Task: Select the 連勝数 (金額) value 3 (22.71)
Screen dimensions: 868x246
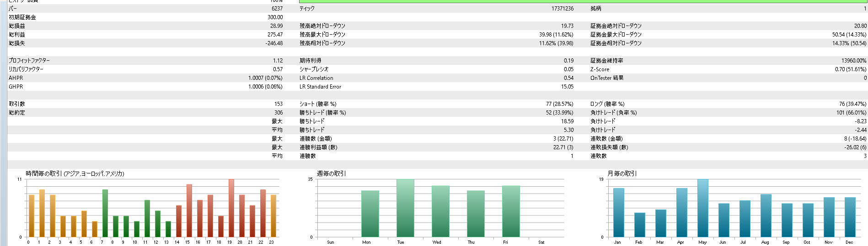Action: coord(563,139)
